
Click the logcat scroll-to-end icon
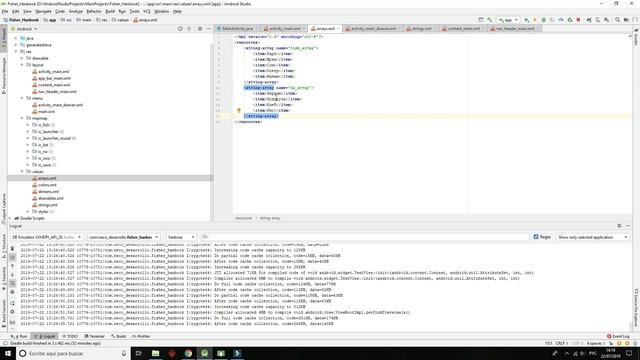point(12,257)
